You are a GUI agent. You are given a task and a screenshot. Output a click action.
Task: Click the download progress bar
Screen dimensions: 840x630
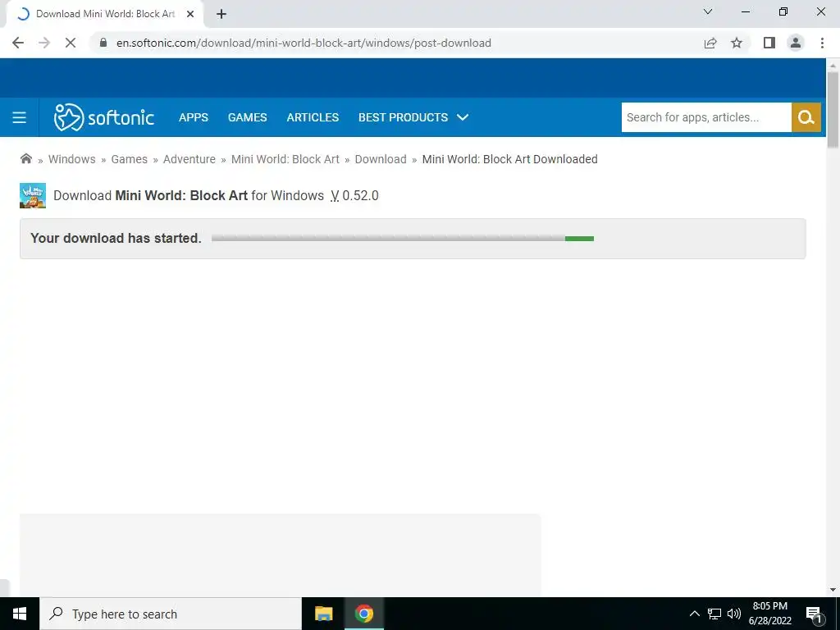click(402, 239)
